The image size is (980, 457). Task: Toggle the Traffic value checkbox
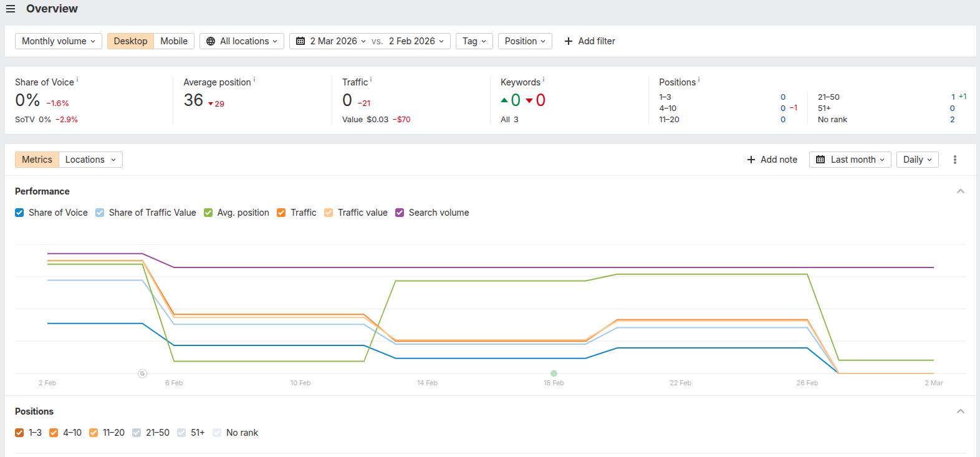click(x=329, y=213)
